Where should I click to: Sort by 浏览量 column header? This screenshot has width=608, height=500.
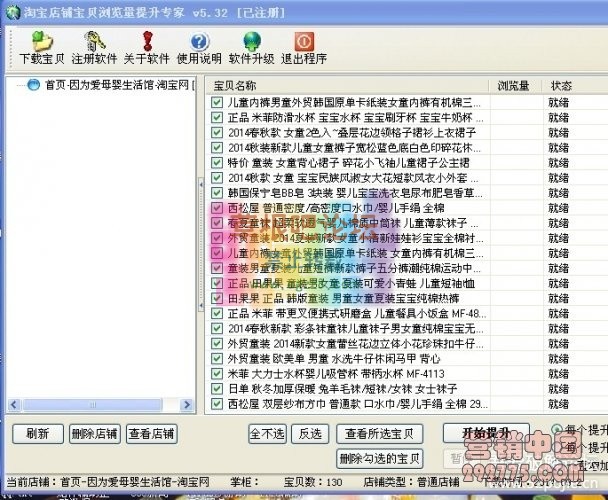(x=514, y=85)
